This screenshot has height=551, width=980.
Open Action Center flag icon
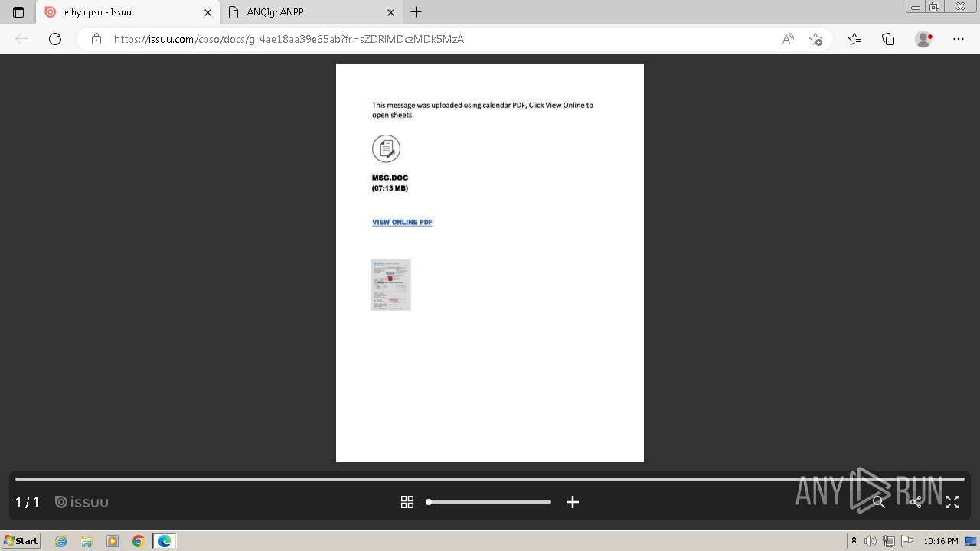click(x=907, y=541)
